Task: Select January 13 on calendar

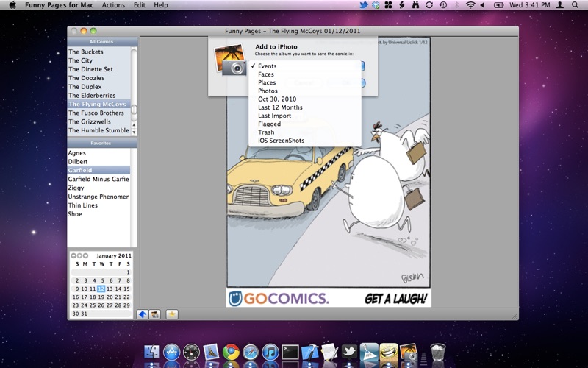Action: (110, 289)
